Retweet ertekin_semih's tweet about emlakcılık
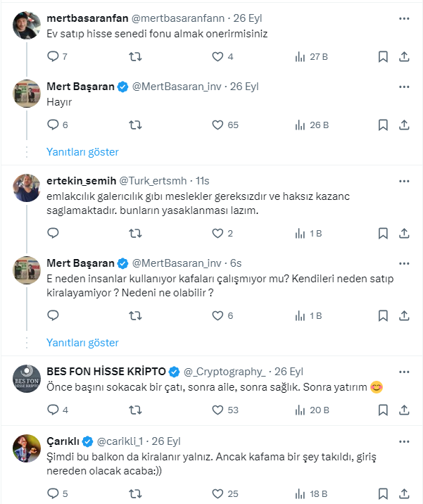 [x=135, y=234]
